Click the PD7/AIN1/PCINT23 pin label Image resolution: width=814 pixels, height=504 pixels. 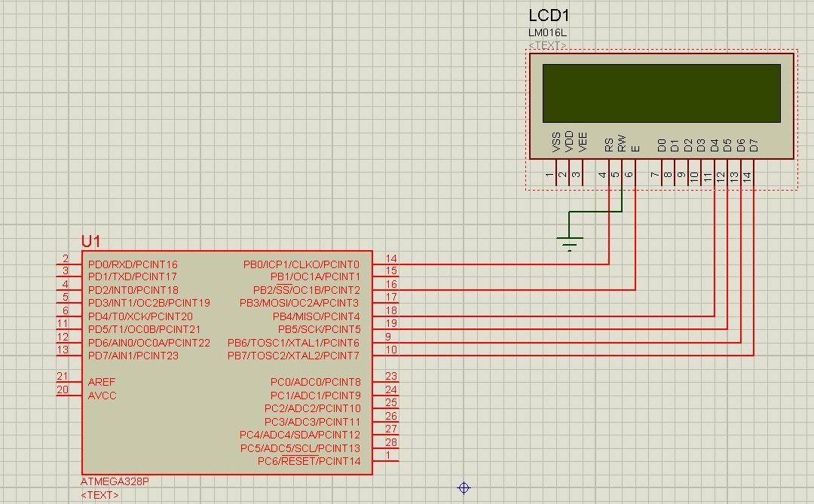[133, 356]
